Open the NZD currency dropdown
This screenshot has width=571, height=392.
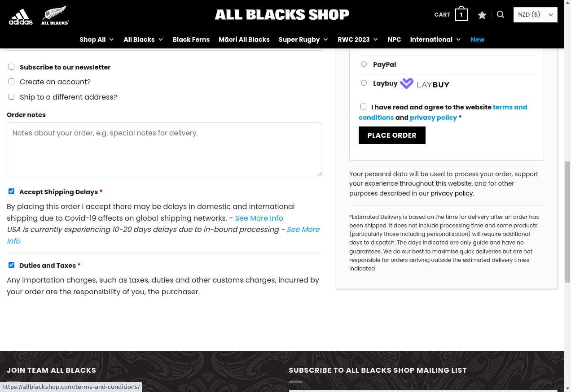coord(536,15)
